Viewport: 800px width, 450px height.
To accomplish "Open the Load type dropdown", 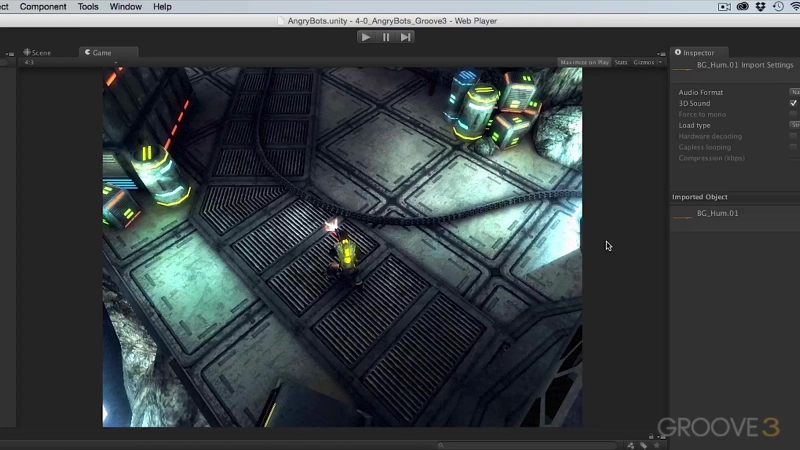I will [x=794, y=125].
